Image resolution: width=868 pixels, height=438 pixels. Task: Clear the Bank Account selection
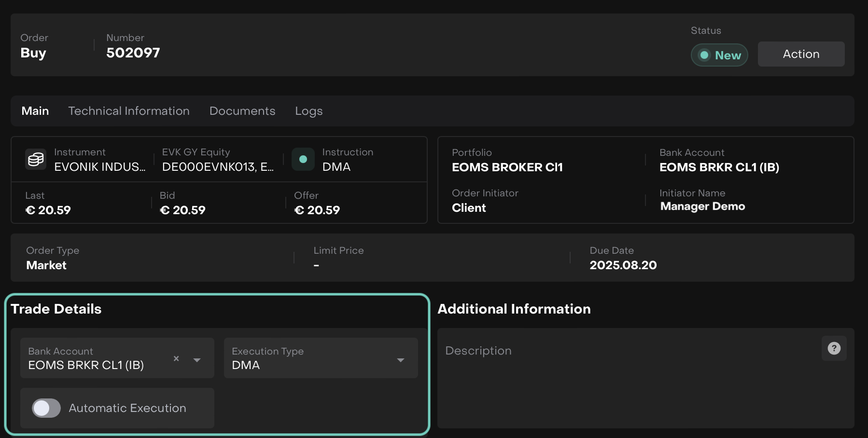coord(176,358)
